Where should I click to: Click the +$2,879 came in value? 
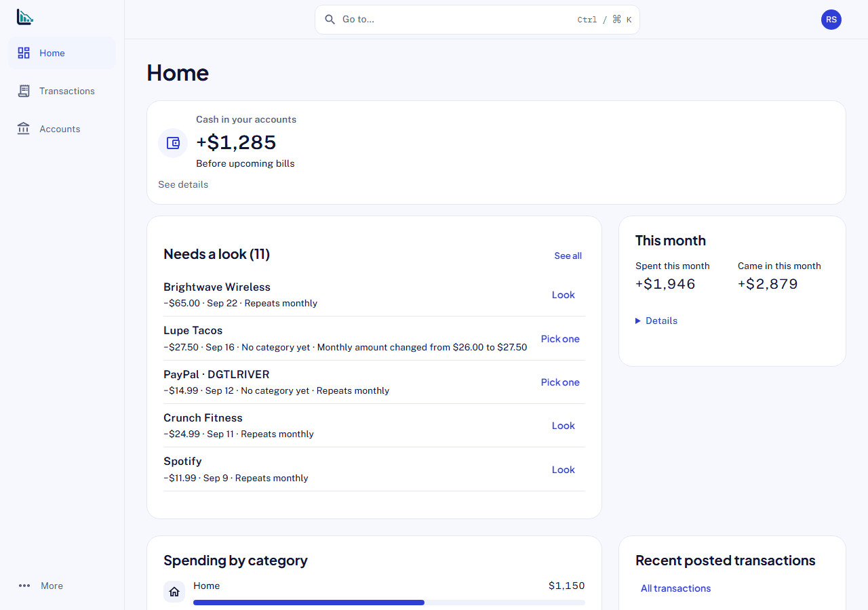click(768, 284)
